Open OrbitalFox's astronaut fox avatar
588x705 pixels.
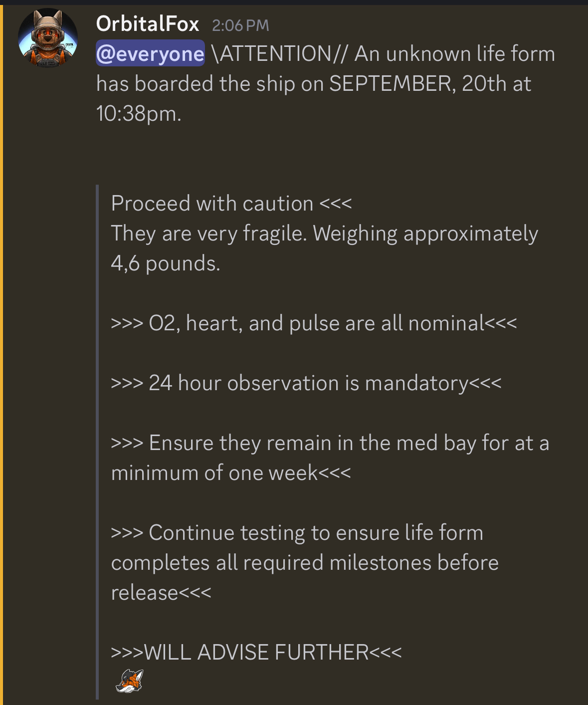[48, 38]
